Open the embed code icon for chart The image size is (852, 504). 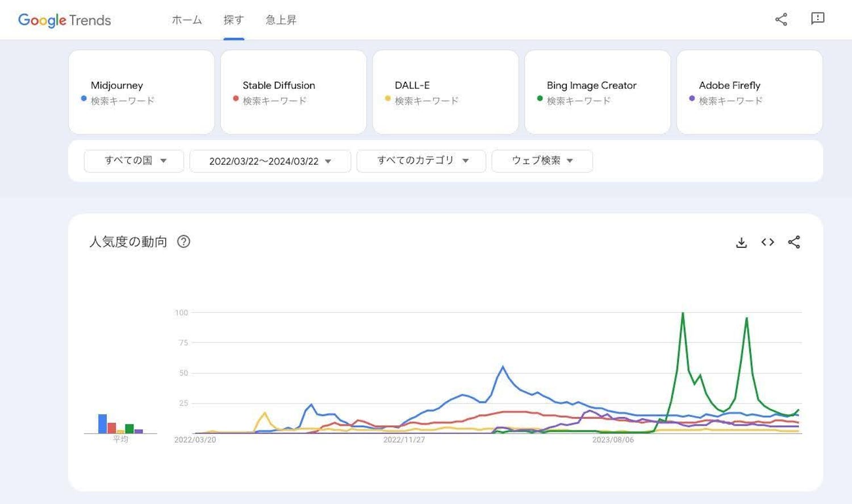click(767, 242)
